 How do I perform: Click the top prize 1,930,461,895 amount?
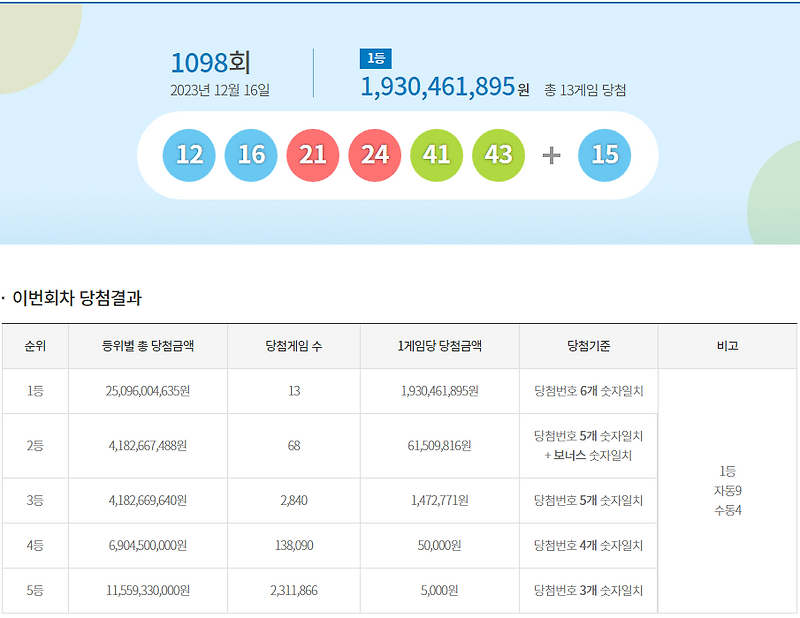(438, 86)
